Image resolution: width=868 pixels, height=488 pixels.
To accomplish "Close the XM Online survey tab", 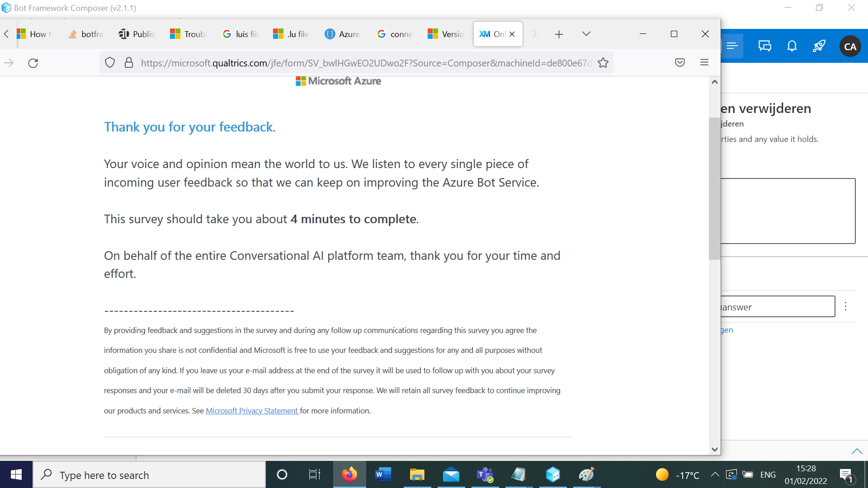I will coord(512,34).
